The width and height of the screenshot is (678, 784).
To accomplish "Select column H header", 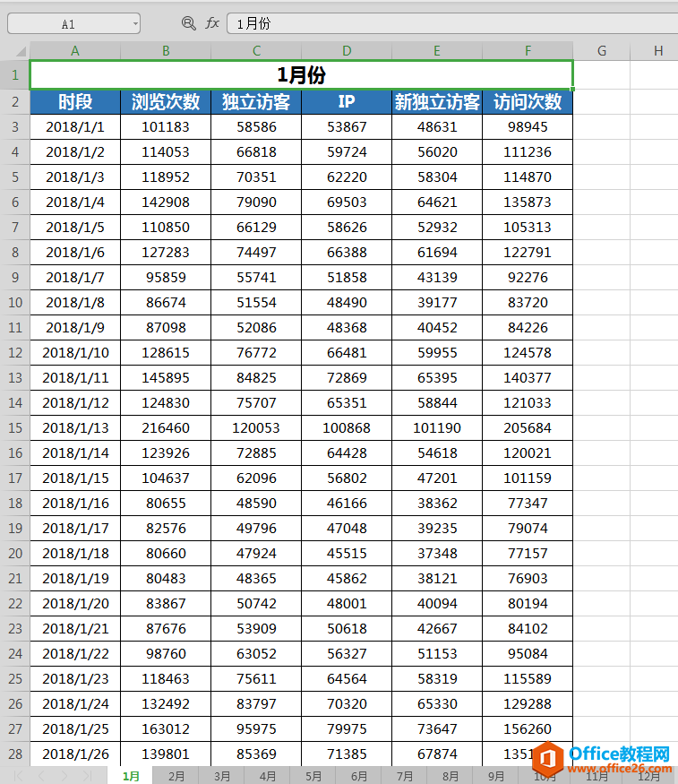I will click(655, 51).
